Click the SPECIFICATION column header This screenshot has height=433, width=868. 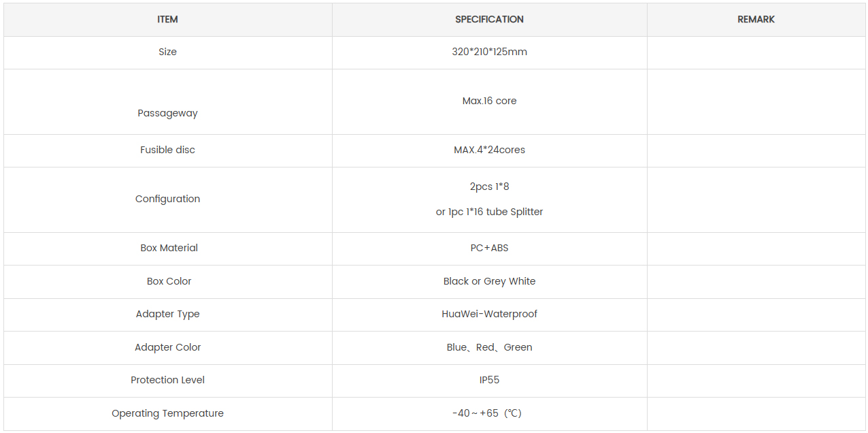coord(489,19)
